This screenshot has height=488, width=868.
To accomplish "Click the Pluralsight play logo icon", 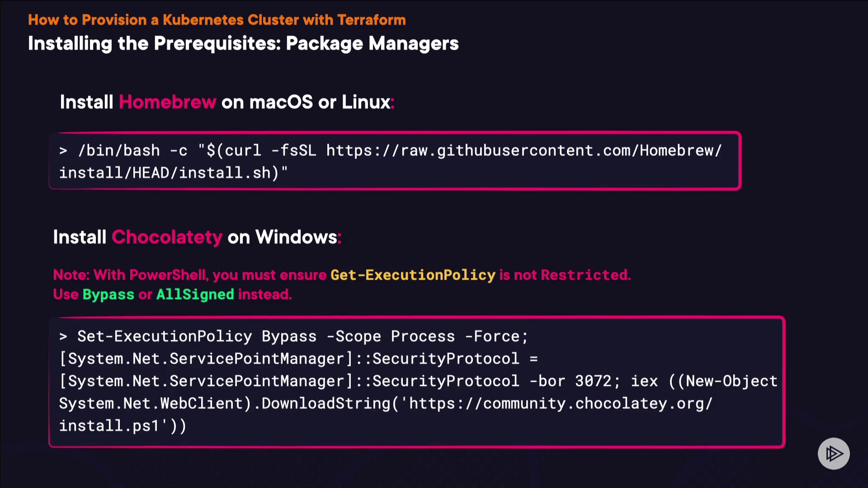I will 834,453.
